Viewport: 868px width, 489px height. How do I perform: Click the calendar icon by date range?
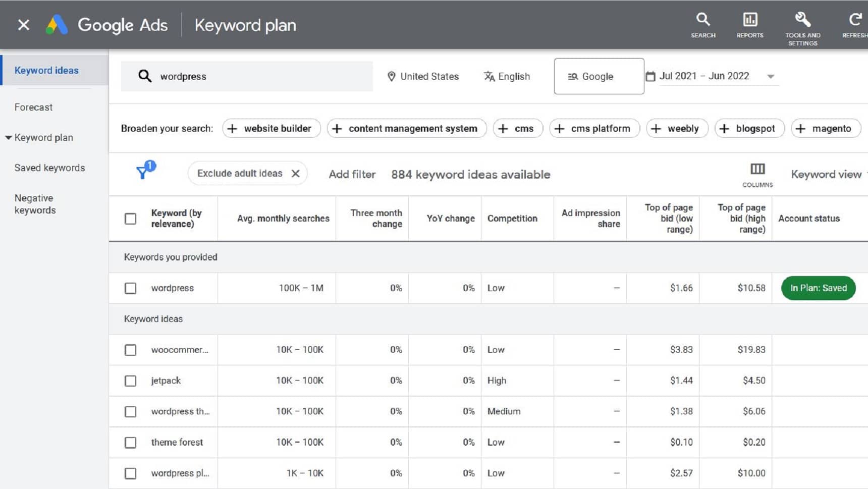(650, 76)
